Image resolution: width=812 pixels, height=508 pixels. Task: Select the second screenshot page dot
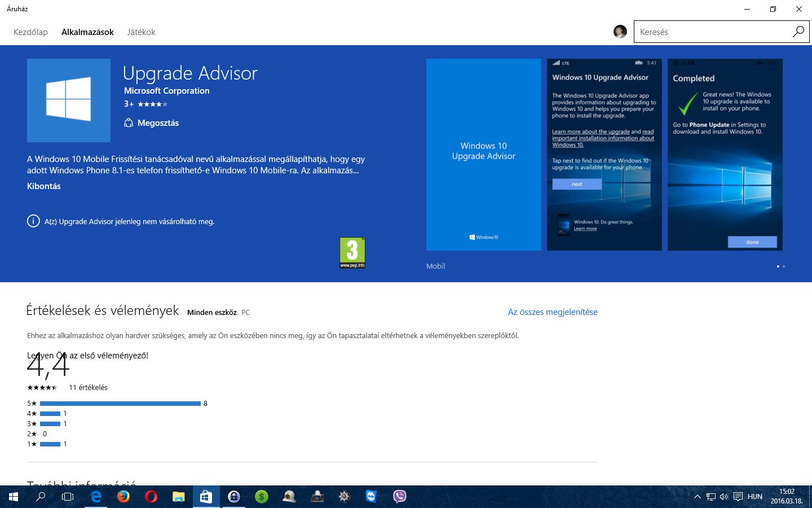[784, 266]
